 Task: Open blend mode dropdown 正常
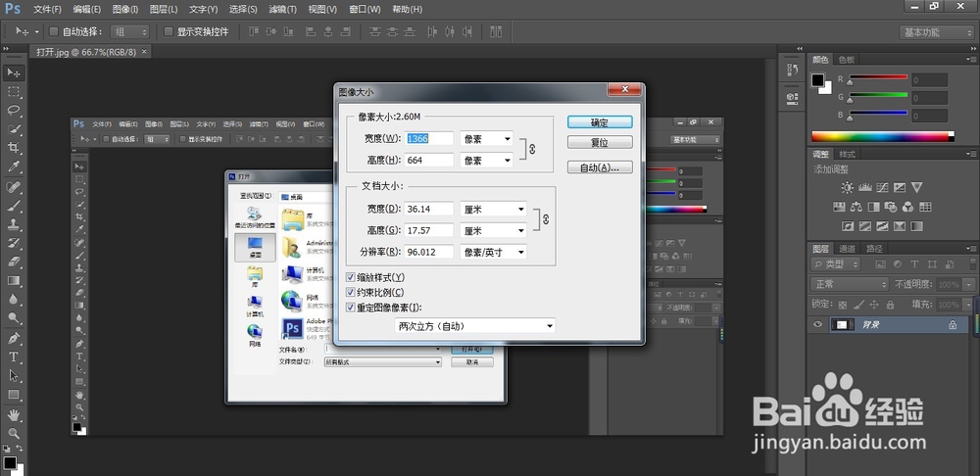tap(851, 284)
